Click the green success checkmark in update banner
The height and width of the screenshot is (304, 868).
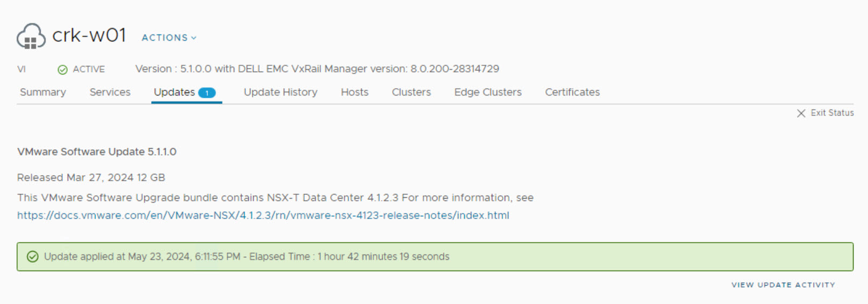coord(33,257)
